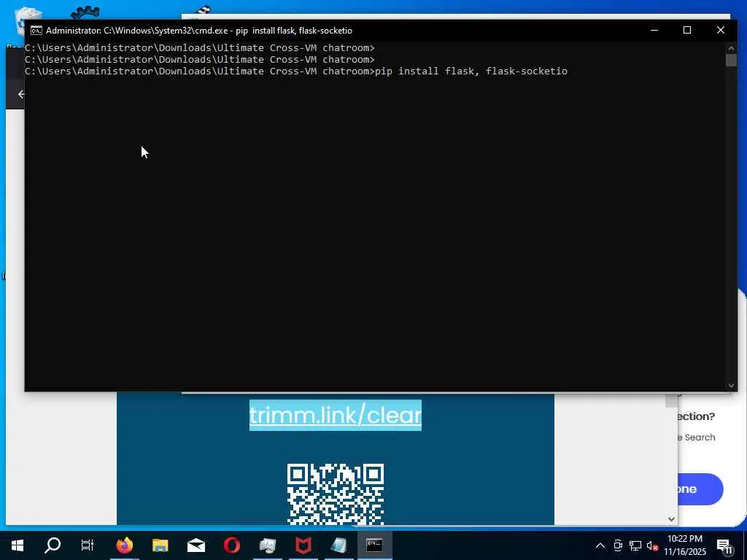Image resolution: width=747 pixels, height=560 pixels.
Task: Click cmd scrollbar up arrow
Action: tap(731, 48)
